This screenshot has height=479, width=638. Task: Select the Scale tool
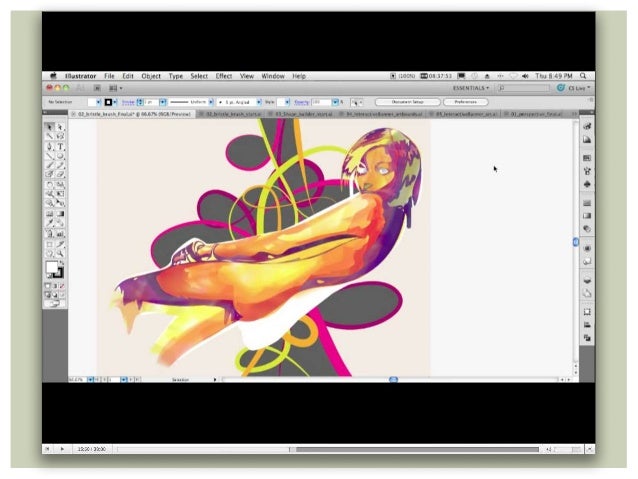click(60, 184)
